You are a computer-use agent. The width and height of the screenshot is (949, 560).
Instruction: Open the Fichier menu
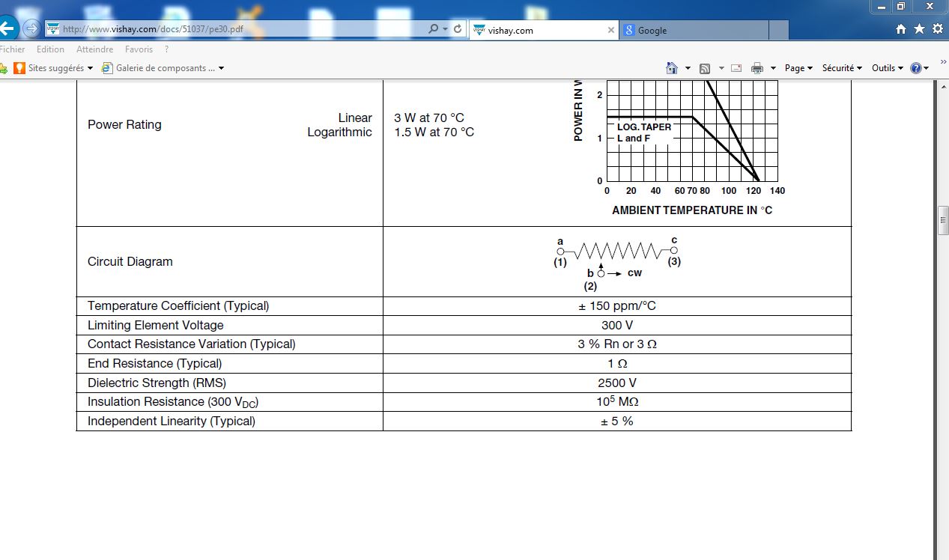pos(12,49)
